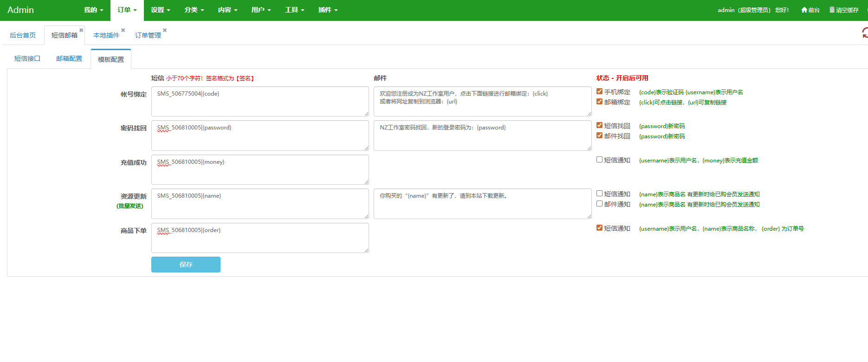Focus the 密码找回 SMS template textarea
The image size is (868, 362).
pos(260,136)
